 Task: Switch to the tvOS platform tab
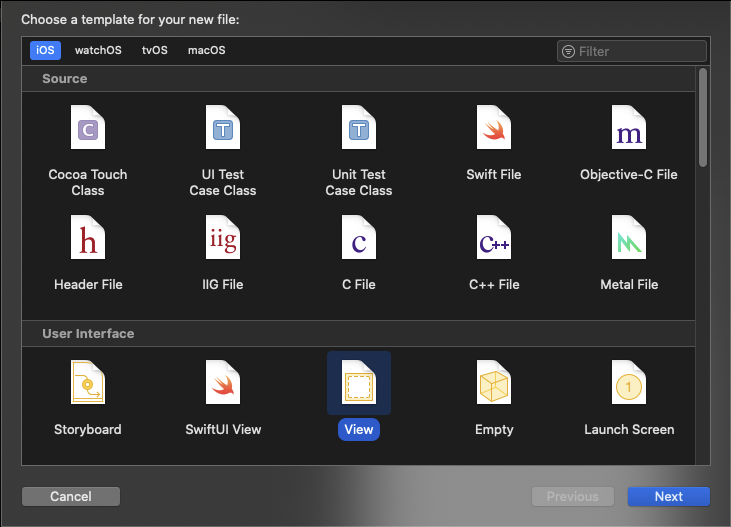click(154, 50)
